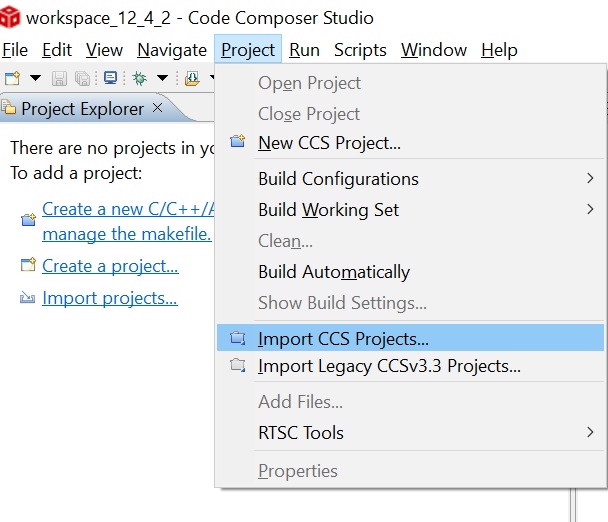Viewport: 608px width, 522px height.
Task: Toggle the Build Automatically option
Action: point(334,272)
